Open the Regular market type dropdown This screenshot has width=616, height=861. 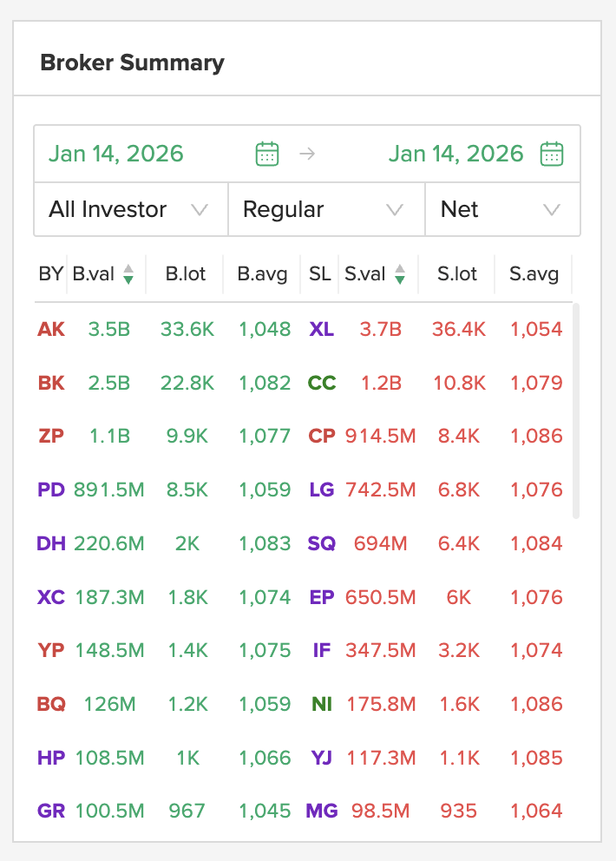(326, 209)
